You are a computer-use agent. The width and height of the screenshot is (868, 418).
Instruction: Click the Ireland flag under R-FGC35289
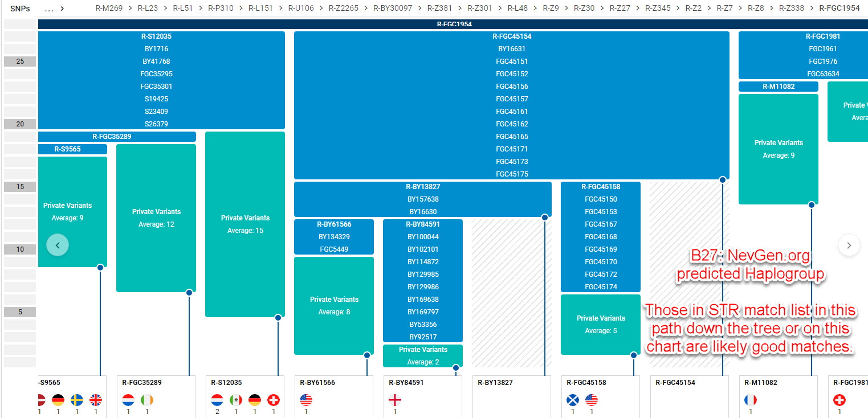click(x=147, y=400)
